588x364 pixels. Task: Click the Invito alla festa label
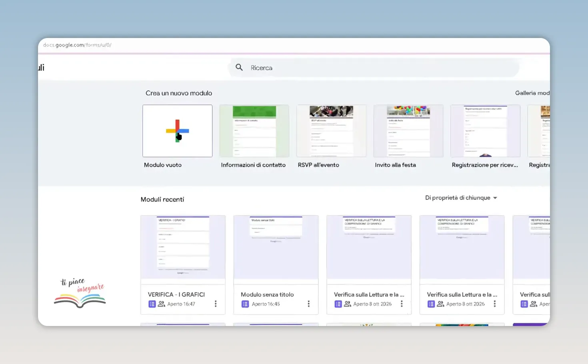(x=395, y=165)
